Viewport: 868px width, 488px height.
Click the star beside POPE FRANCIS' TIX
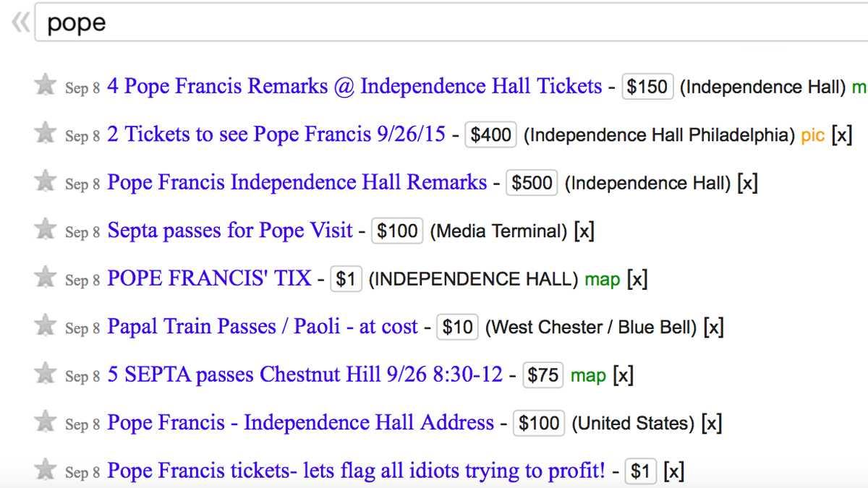coord(45,278)
